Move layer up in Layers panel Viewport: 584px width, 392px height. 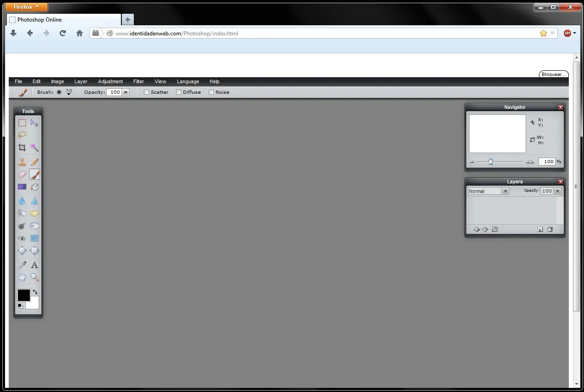point(476,229)
